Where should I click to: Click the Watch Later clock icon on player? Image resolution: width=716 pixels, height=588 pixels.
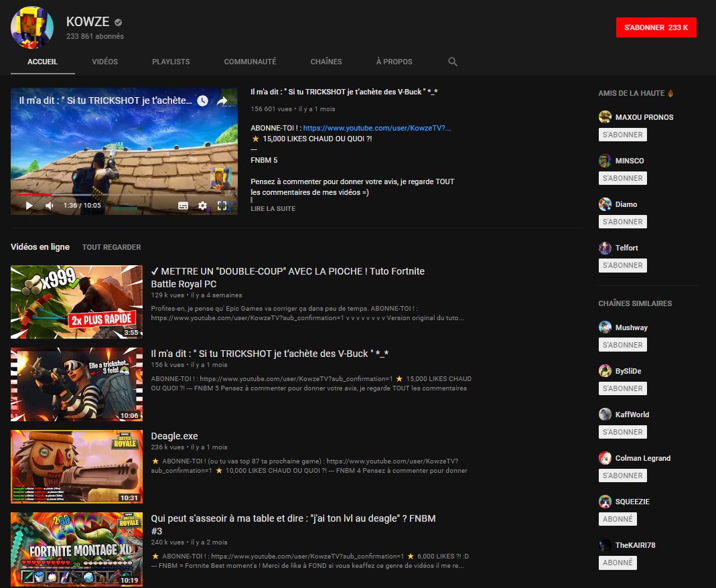(202, 101)
